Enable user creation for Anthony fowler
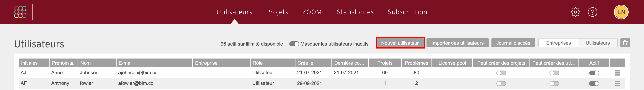The width and height of the screenshot is (644, 90). click(x=554, y=84)
